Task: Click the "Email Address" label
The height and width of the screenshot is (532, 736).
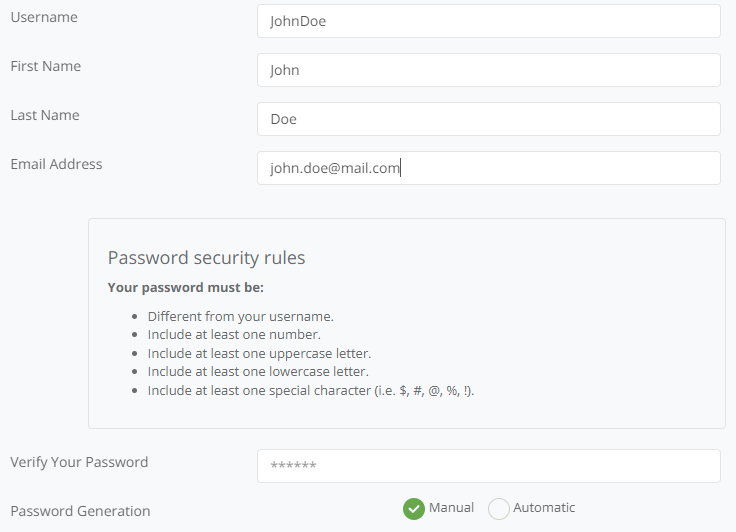Action: (x=56, y=164)
